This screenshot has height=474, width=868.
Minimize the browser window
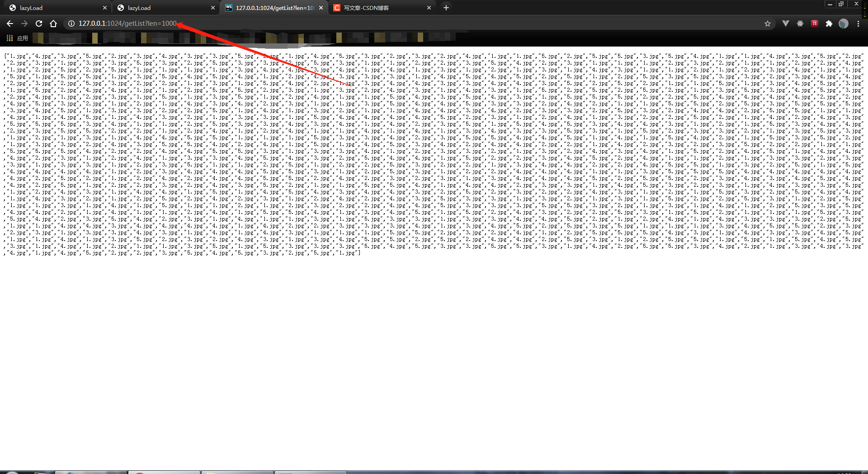point(830,4)
